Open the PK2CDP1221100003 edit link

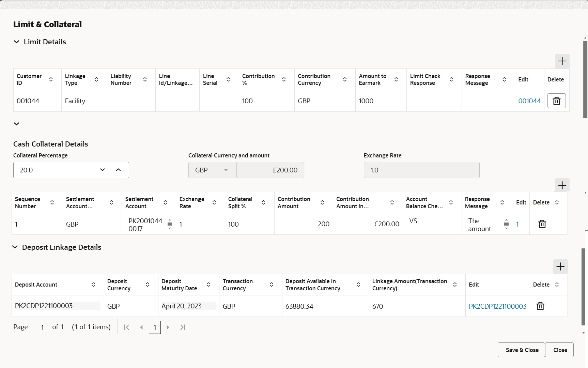point(497,306)
